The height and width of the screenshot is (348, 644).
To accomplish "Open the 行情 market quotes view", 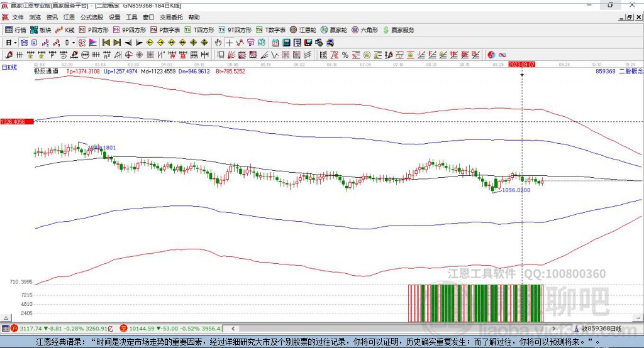I will click(16, 30).
